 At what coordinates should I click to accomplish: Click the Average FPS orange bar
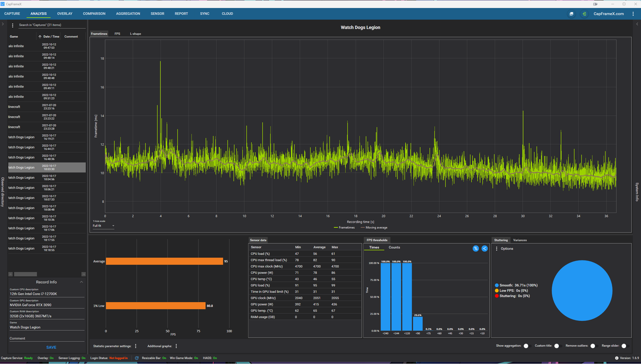164,261
